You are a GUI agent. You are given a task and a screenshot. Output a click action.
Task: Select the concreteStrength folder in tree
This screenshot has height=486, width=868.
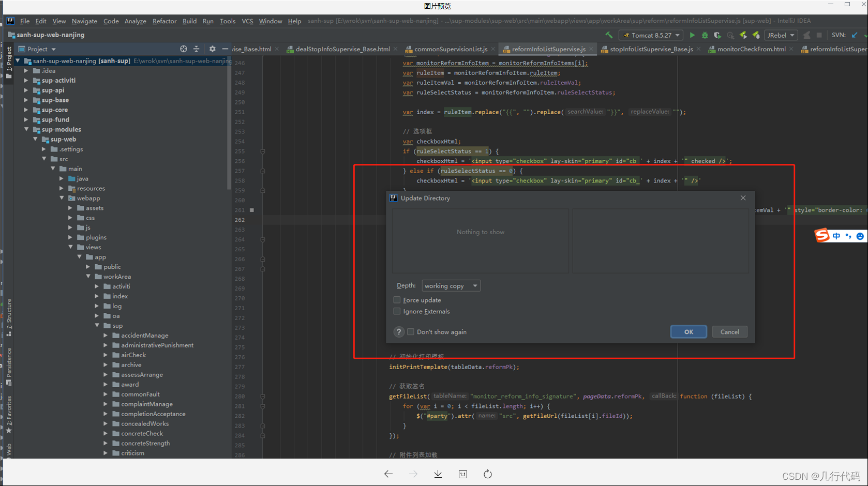click(x=145, y=444)
